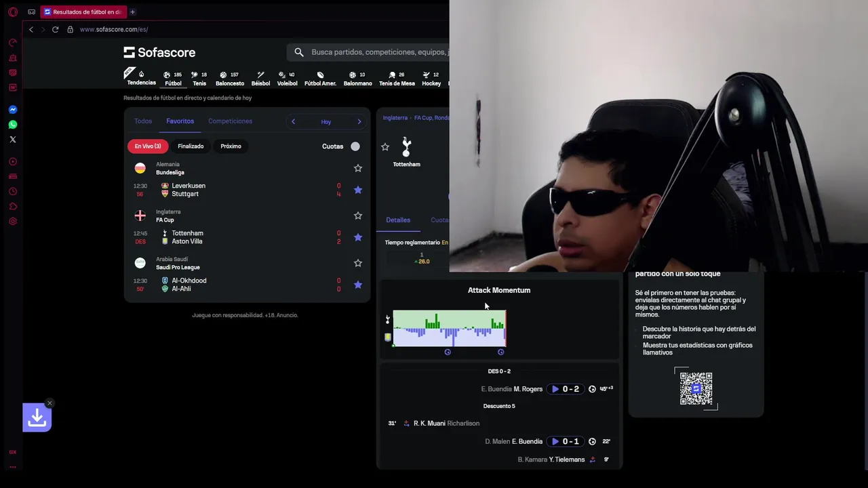Switch to Favoritos tab
This screenshot has height=488, width=868.
click(180, 121)
